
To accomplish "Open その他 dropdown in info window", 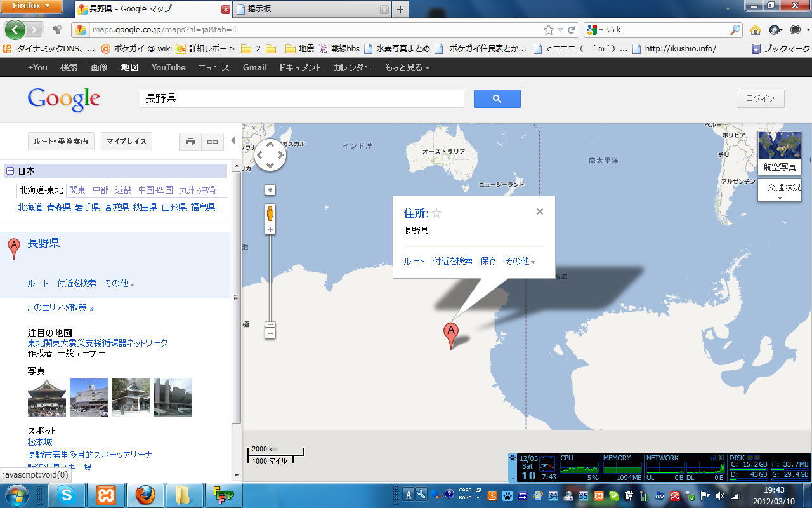I will tap(520, 261).
